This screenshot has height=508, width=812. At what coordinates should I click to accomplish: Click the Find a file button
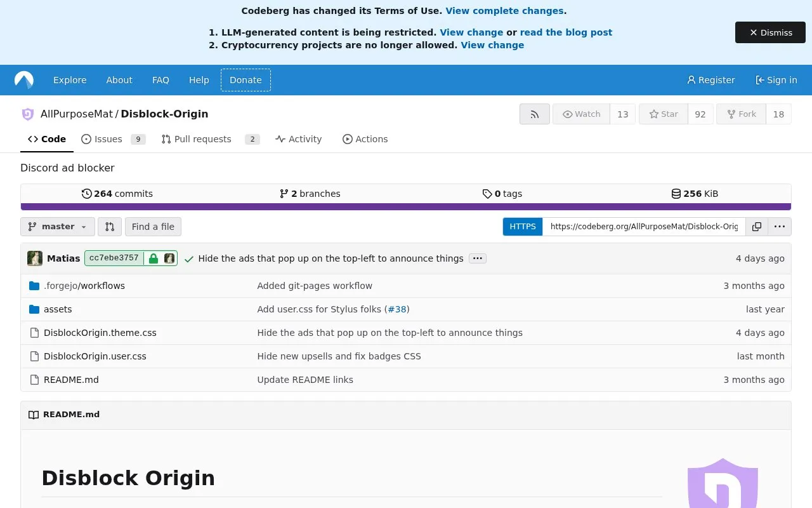tap(153, 227)
